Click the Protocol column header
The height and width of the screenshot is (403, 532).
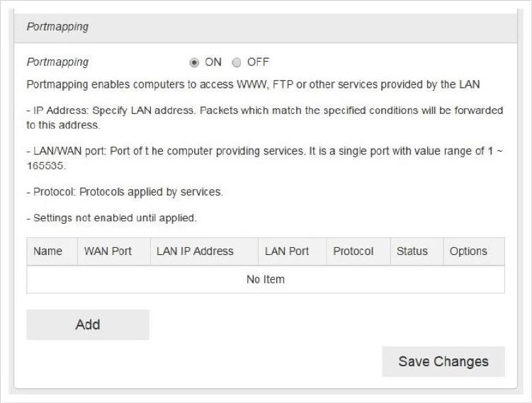click(353, 251)
